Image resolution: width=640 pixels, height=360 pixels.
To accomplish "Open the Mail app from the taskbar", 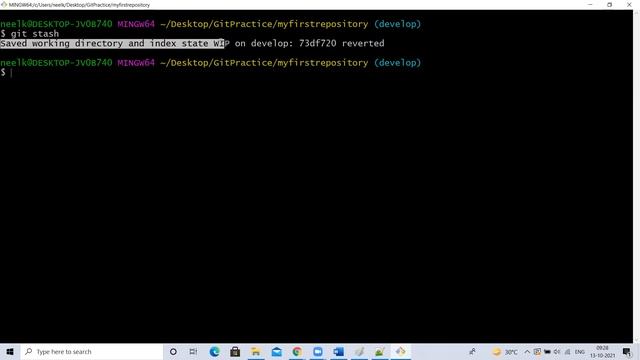I will [276, 351].
